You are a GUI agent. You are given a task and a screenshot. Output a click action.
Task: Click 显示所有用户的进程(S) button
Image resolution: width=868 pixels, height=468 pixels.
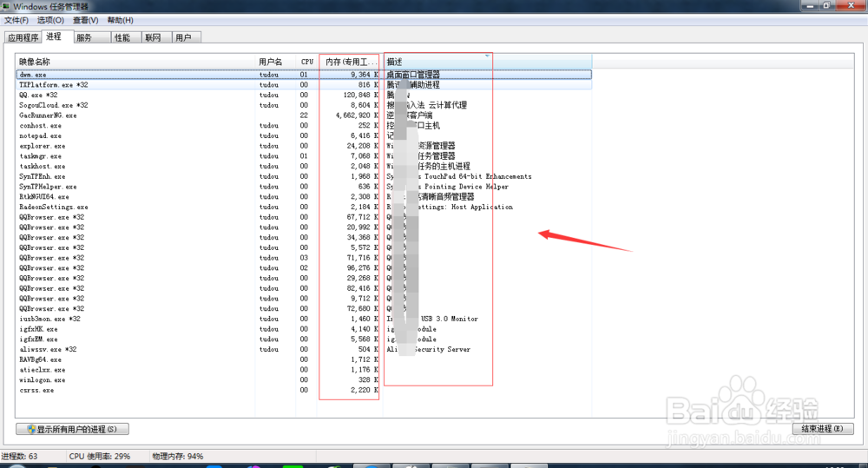[73, 429]
